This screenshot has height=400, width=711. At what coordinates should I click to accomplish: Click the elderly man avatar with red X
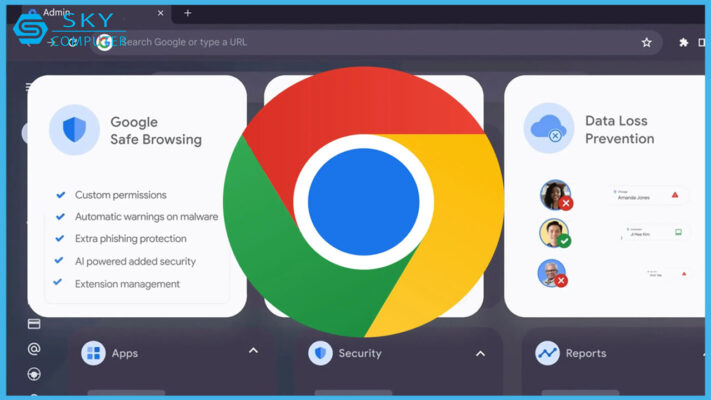pos(552,273)
